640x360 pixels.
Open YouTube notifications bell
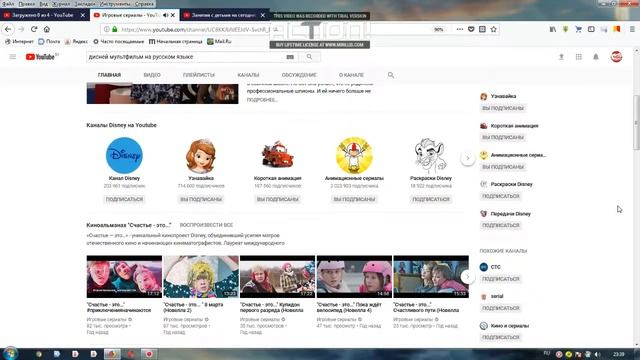pos(596,57)
